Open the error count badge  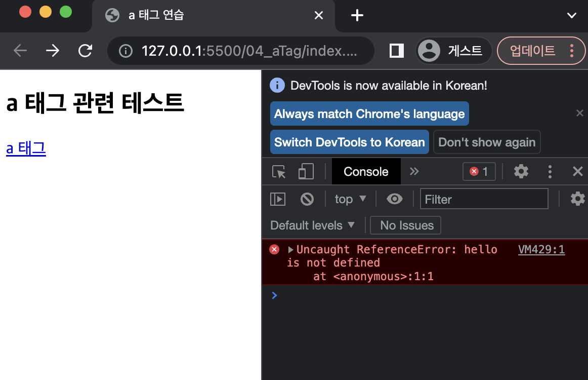tap(479, 172)
